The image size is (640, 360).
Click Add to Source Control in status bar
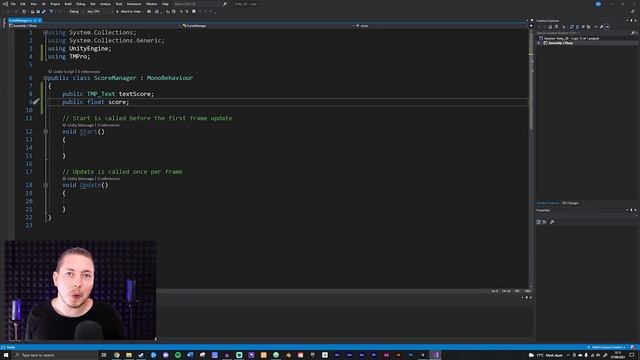(x=607, y=347)
